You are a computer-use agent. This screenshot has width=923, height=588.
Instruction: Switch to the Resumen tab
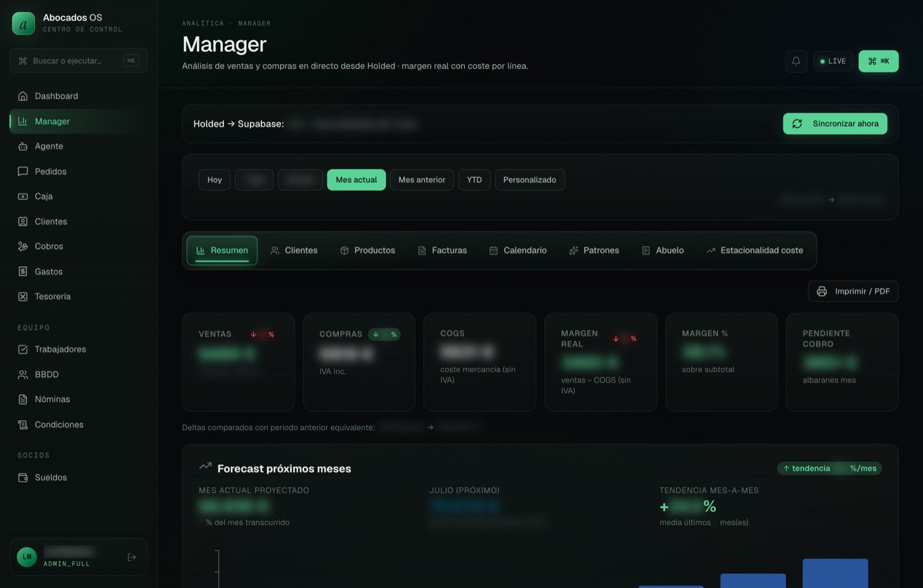tap(222, 250)
